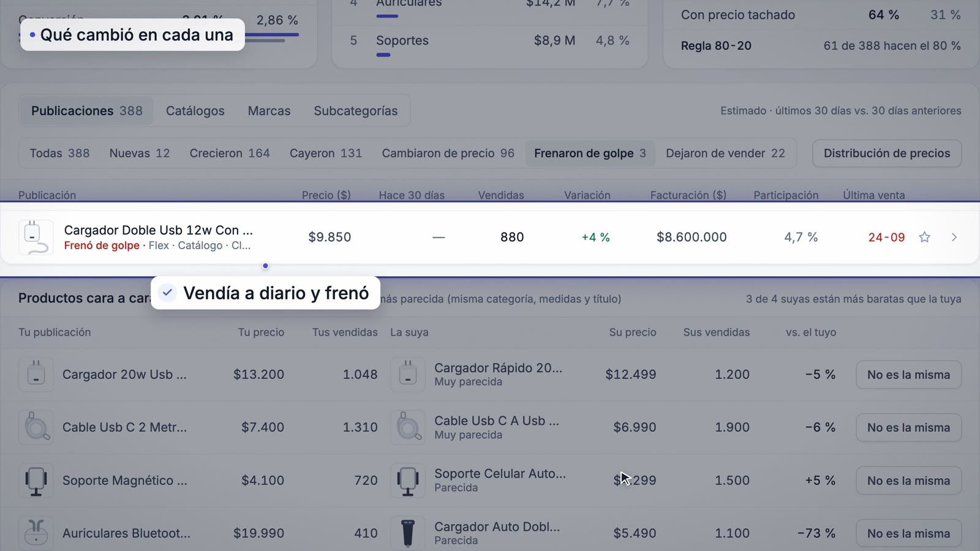The height and width of the screenshot is (551, 980).
Task: Sort by Facturación ($) column header
Action: tap(688, 195)
